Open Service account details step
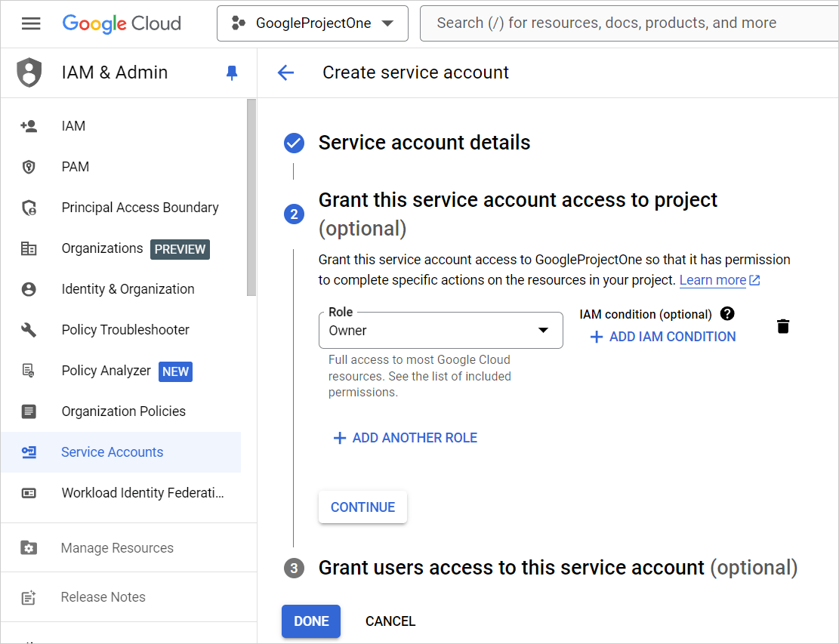Viewport: 839px width, 644px height. tap(424, 143)
